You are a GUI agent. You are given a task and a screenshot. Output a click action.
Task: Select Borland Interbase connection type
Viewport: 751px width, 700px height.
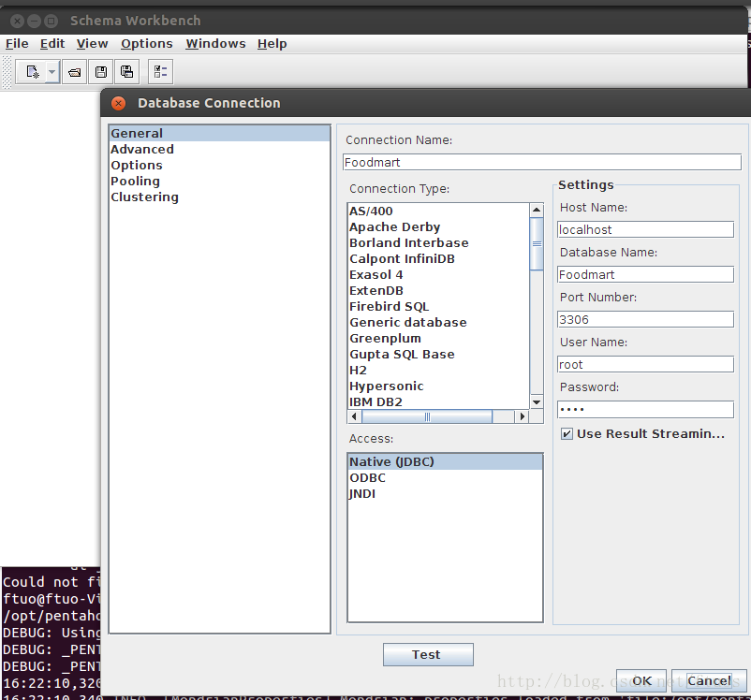[438, 242]
